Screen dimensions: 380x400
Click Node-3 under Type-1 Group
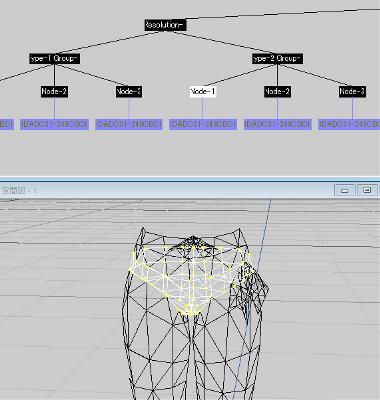click(129, 91)
